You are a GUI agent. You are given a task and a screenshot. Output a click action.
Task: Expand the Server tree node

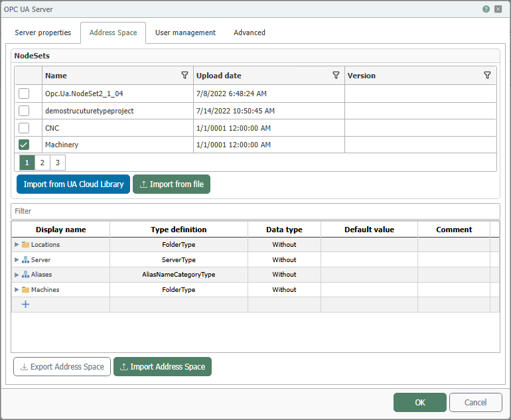coord(17,259)
